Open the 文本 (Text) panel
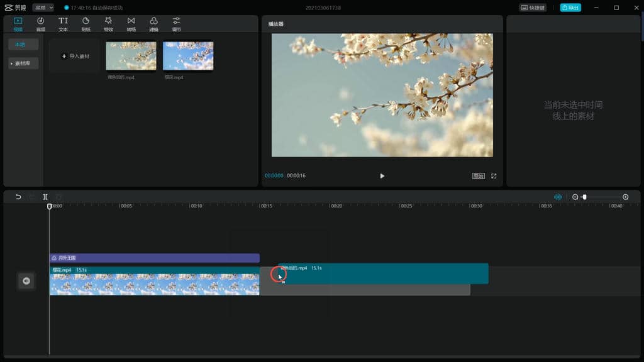This screenshot has height=362, width=644. (x=63, y=24)
